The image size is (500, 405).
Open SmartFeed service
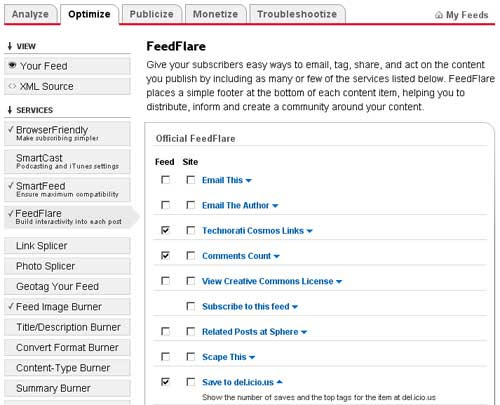tap(67, 190)
